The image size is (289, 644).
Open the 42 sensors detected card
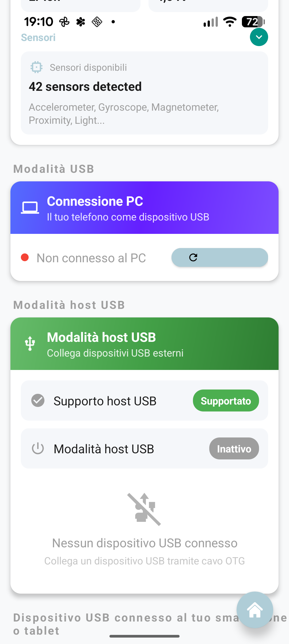click(144, 93)
